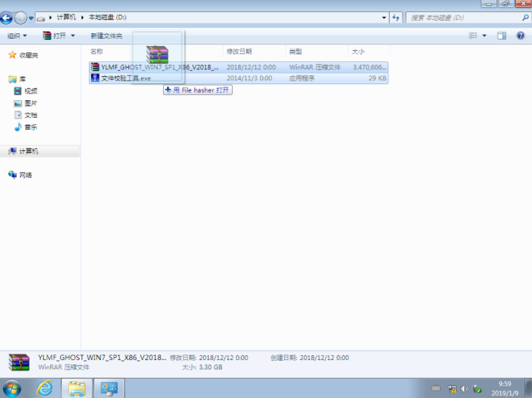The height and width of the screenshot is (398, 532).
Task: Open the address bar history dropdown
Action: (384, 17)
